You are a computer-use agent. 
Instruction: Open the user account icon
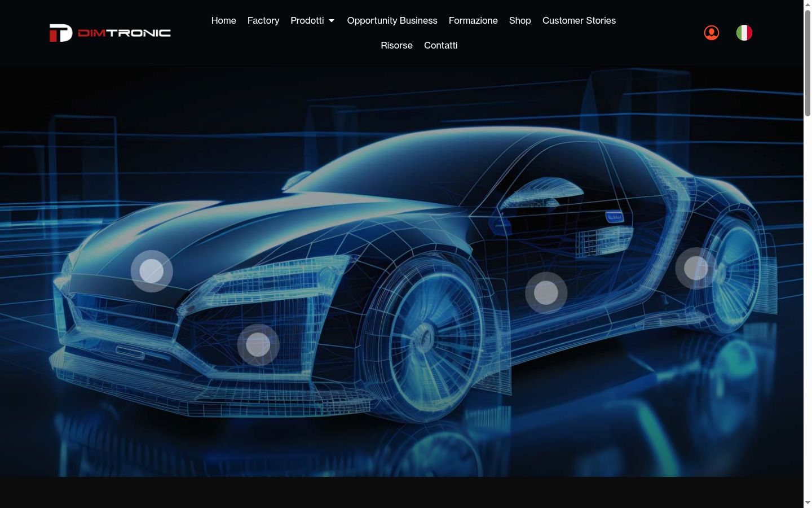712,33
